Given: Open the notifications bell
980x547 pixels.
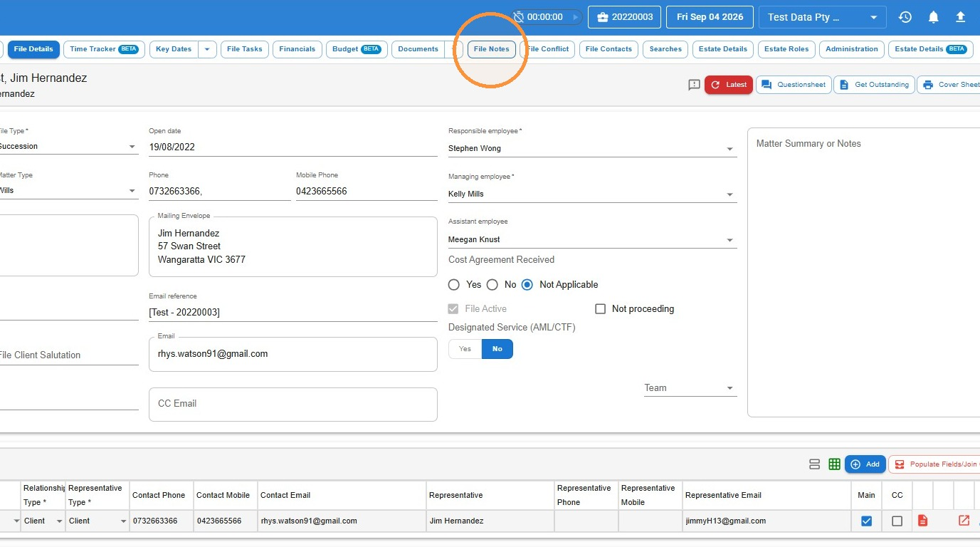Looking at the screenshot, I should [934, 17].
